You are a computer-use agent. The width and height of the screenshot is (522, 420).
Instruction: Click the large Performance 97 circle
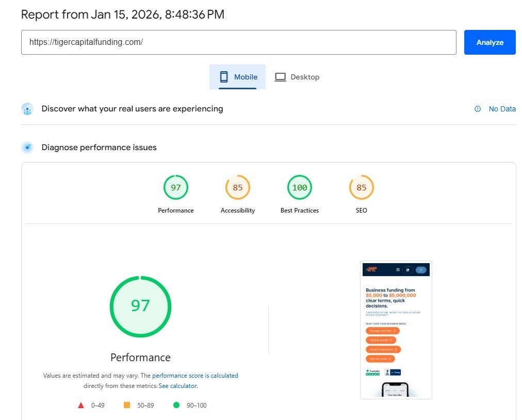coord(140,306)
